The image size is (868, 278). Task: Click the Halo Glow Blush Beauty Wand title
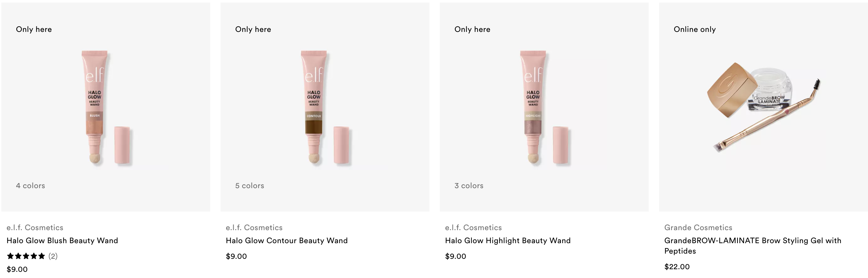(x=62, y=241)
